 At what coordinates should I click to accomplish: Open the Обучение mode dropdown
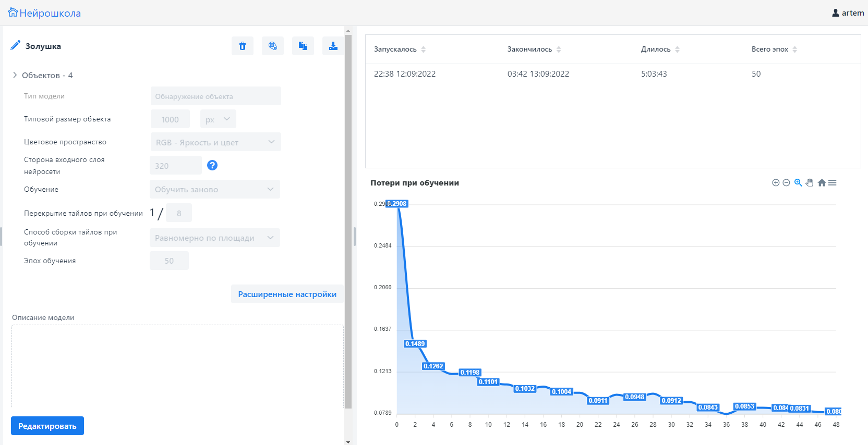point(214,189)
